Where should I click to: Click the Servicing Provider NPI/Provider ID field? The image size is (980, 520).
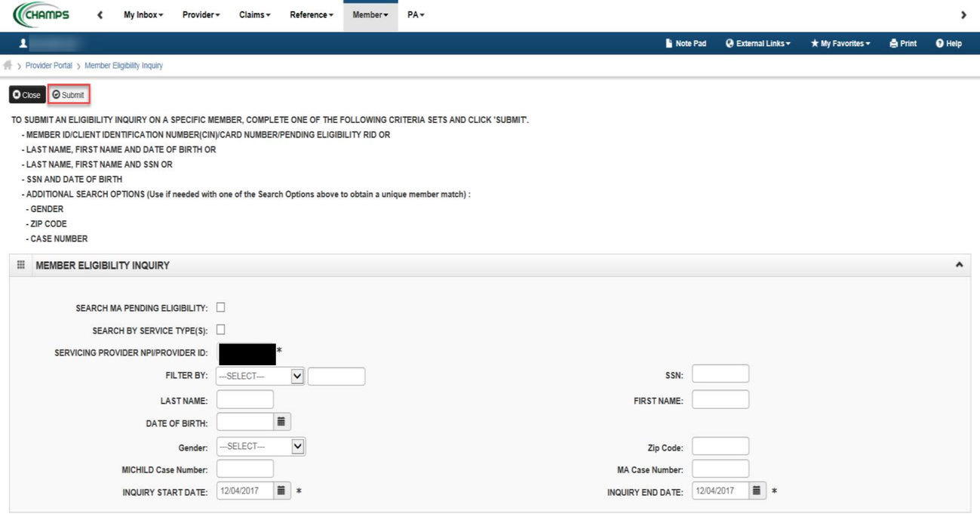pyautogui.click(x=247, y=354)
